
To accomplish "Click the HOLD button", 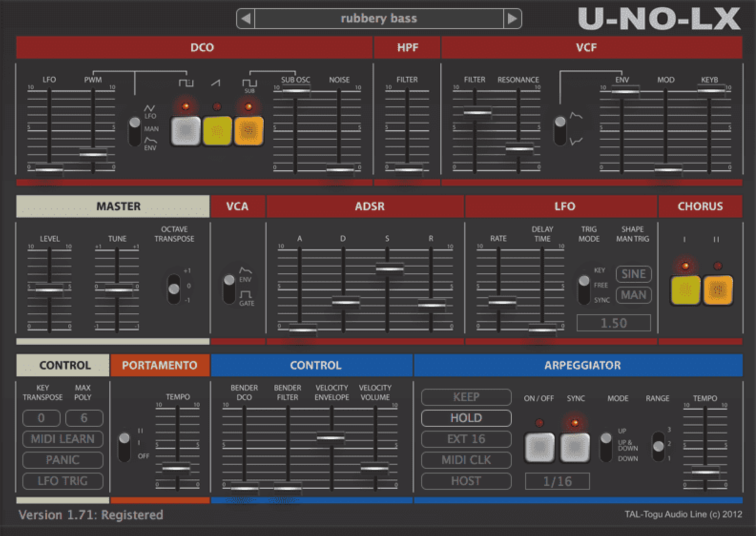I will (466, 418).
